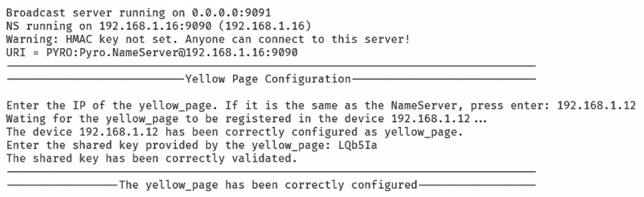Click the "URI" label
This screenshot has height=197, width=644.
coord(16,53)
